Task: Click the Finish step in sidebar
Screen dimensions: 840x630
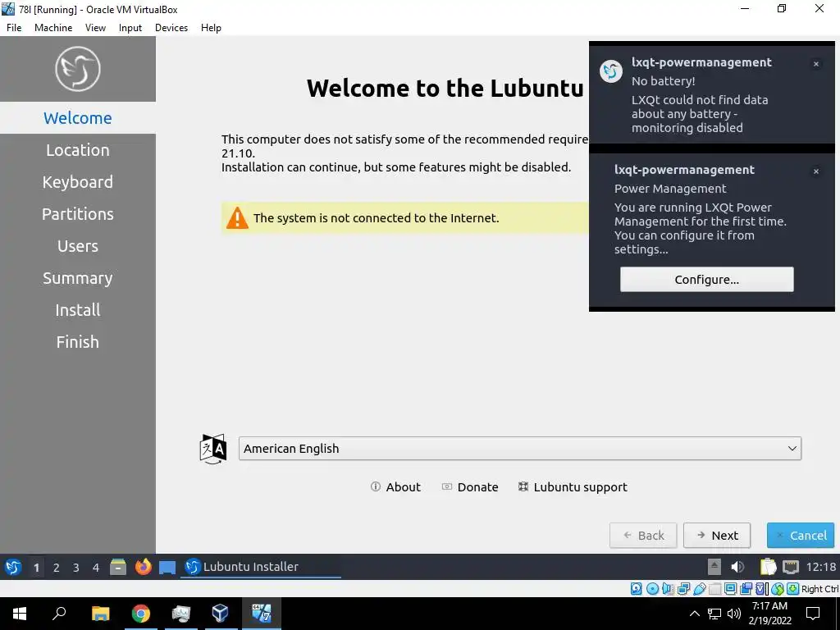Action: coord(78,342)
